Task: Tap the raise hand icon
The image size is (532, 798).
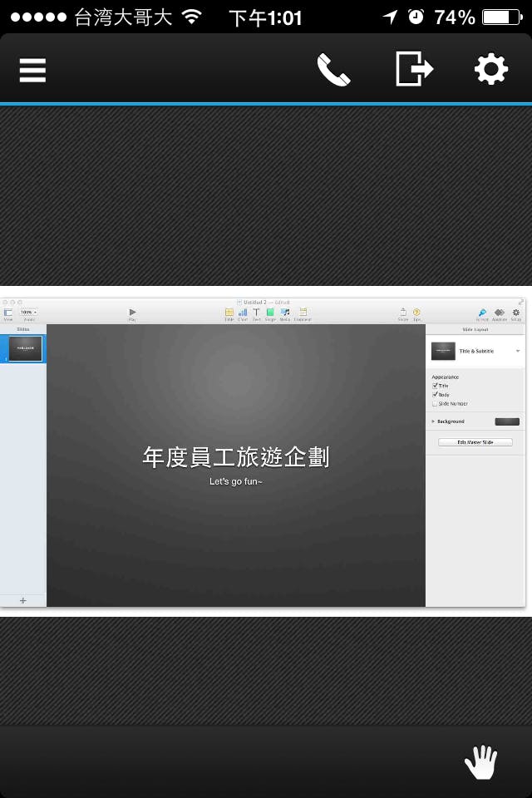Action: click(480, 761)
